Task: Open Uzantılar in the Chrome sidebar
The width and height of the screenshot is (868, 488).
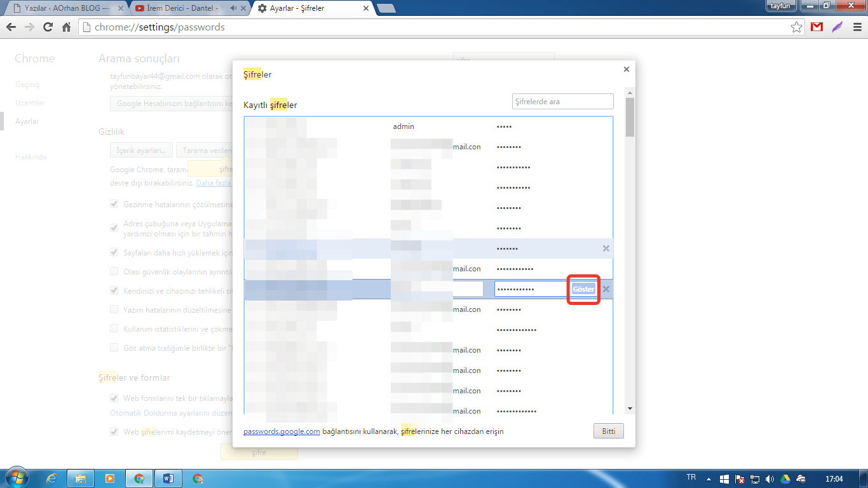Action: tap(30, 103)
